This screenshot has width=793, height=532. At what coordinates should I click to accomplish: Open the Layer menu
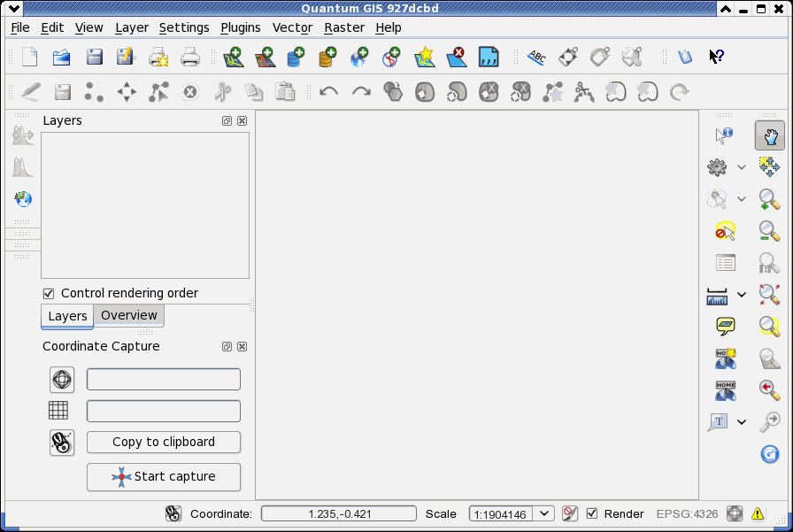click(x=132, y=27)
